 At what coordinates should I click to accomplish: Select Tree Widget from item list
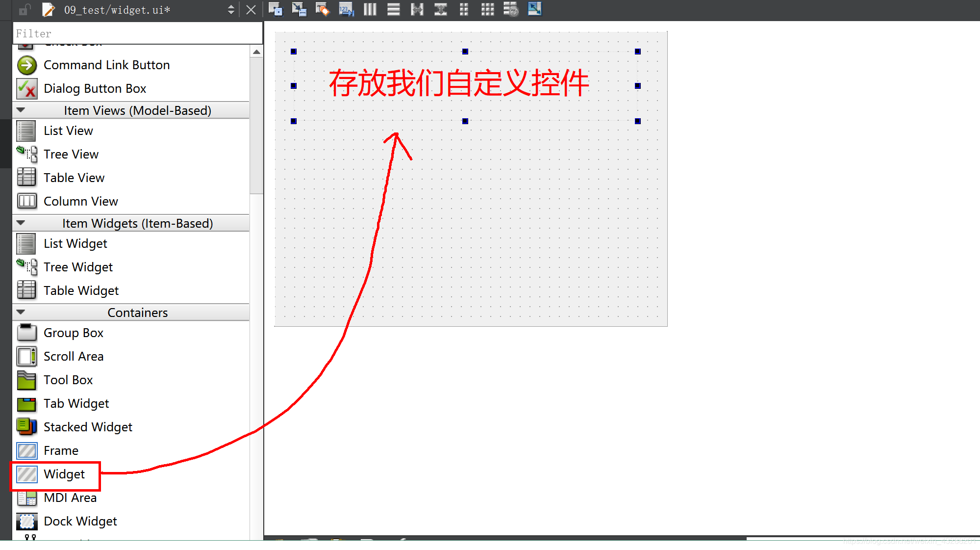(78, 266)
